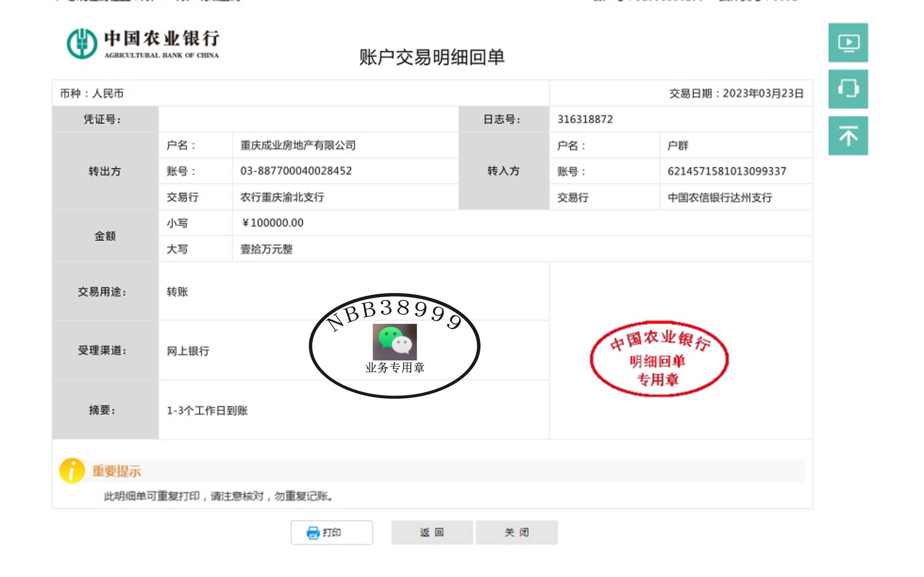Select payee account 6214571581013099337

727,171
